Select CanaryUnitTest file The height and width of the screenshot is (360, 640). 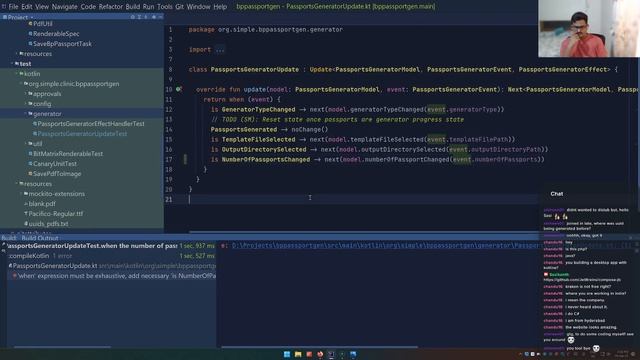point(53,164)
